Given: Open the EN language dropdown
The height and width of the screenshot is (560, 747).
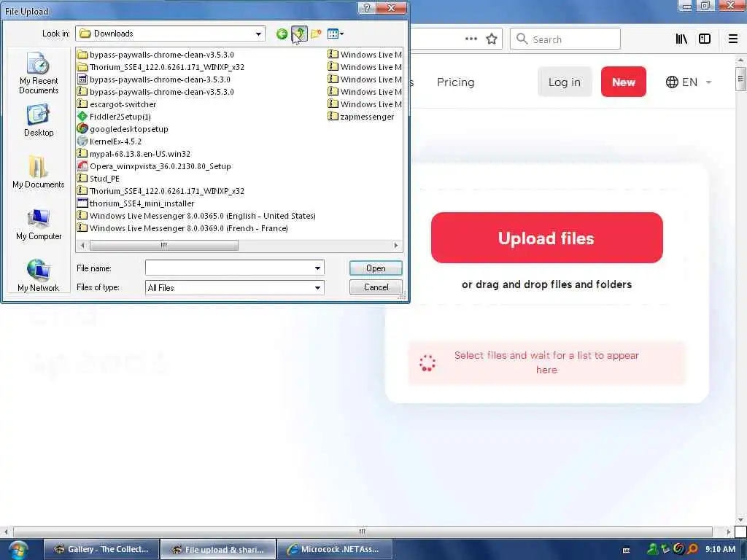Looking at the screenshot, I should coord(689,82).
